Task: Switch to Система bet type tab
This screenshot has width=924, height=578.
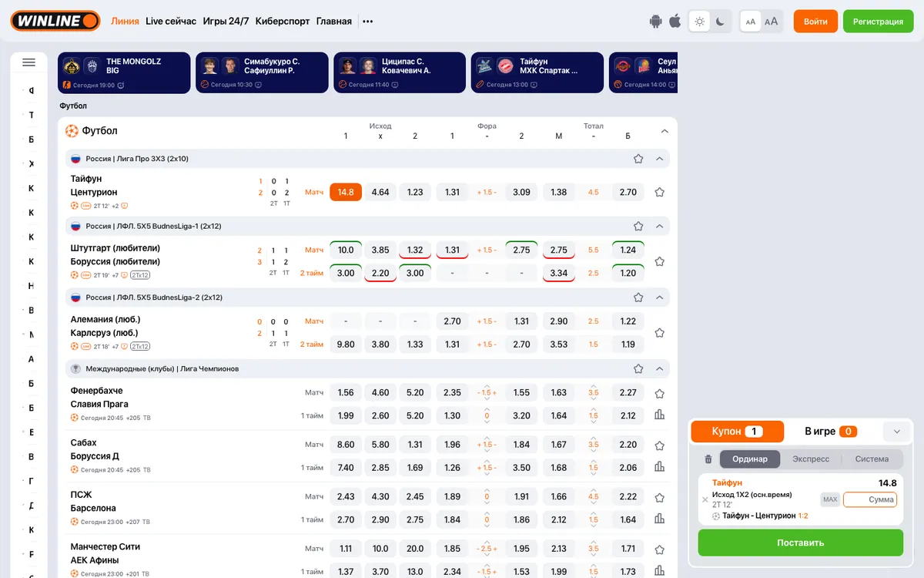Action: pyautogui.click(x=872, y=459)
